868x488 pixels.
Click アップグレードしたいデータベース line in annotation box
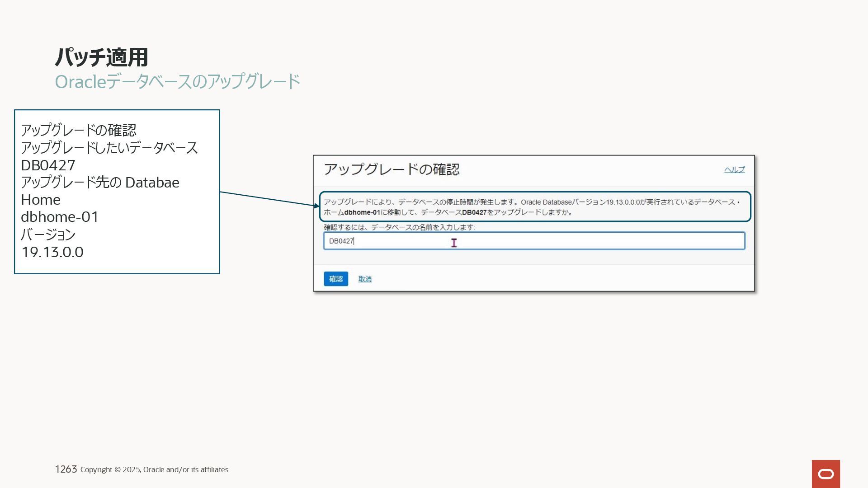[x=109, y=148]
